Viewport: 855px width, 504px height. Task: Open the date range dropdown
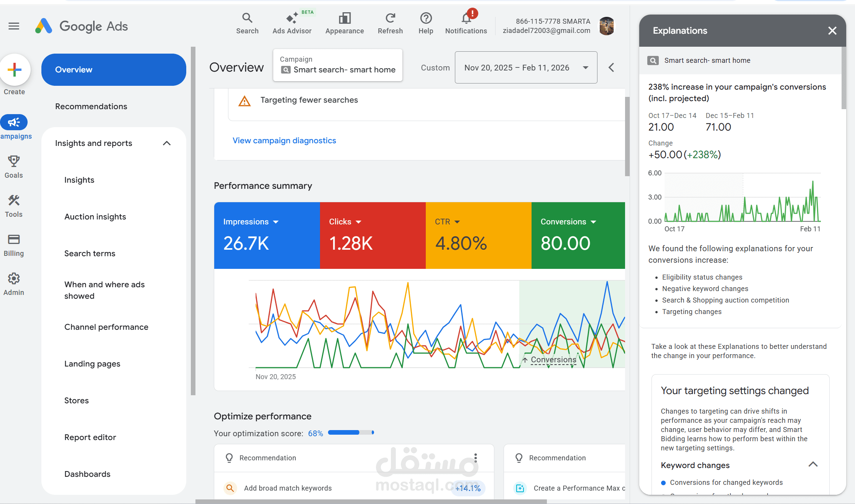[x=526, y=68]
